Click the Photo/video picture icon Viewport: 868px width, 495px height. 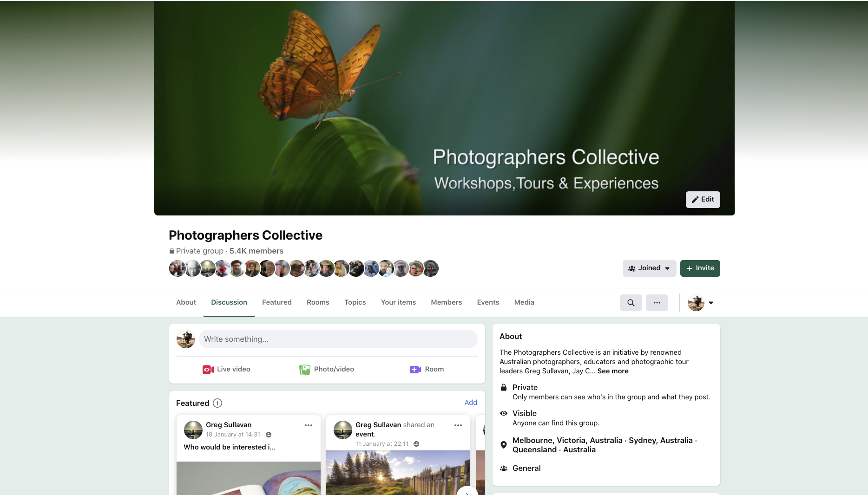[x=304, y=370]
